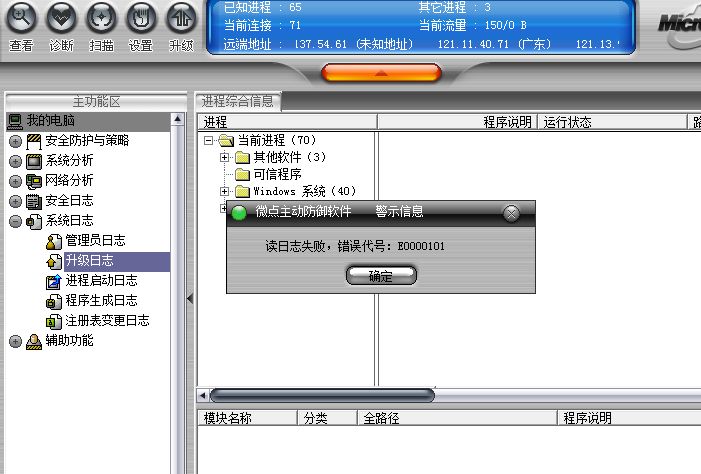The height and width of the screenshot is (474, 701).
Task: Open 进程启动日志 log entry
Action: tap(101, 280)
